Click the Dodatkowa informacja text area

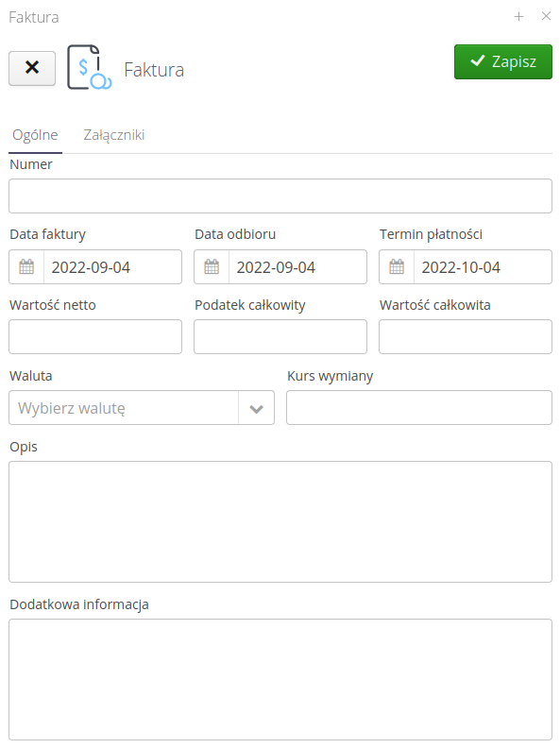280,680
